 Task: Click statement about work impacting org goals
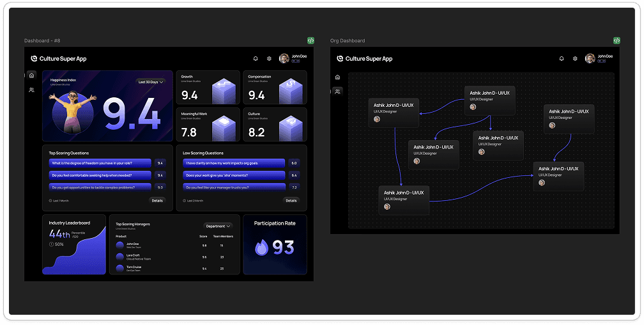pyautogui.click(x=234, y=163)
